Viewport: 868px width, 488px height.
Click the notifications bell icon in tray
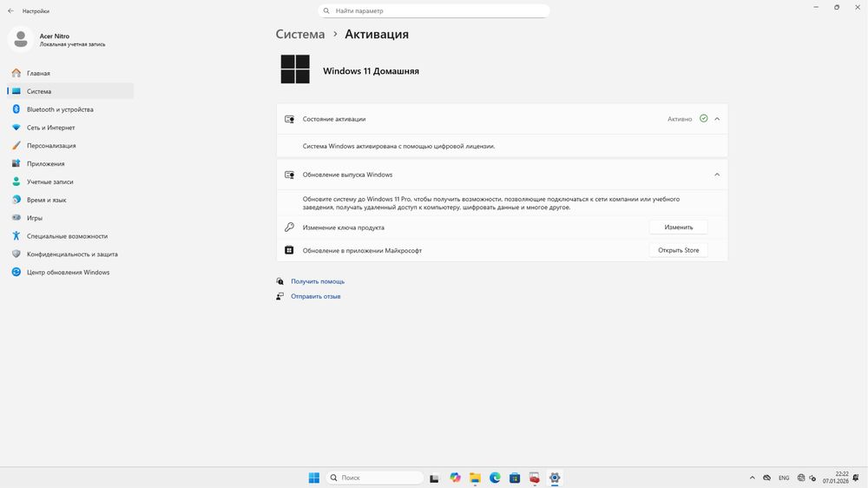[x=857, y=478]
